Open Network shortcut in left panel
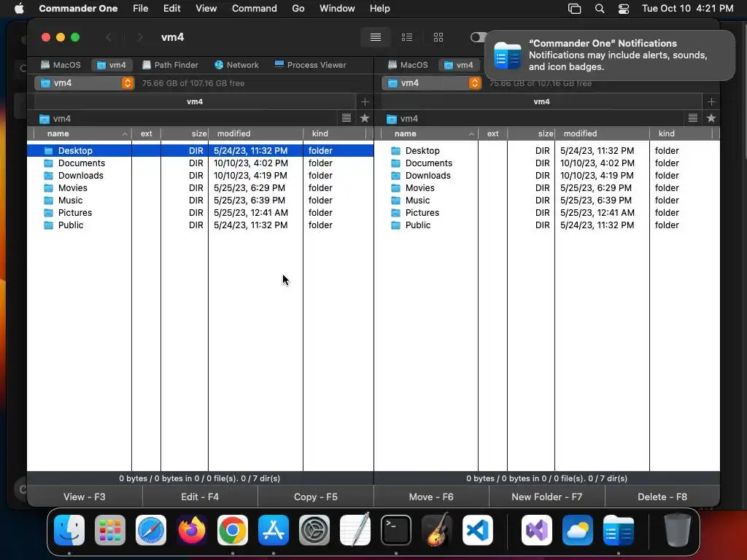Viewport: 747px width, 560px height. coord(236,65)
